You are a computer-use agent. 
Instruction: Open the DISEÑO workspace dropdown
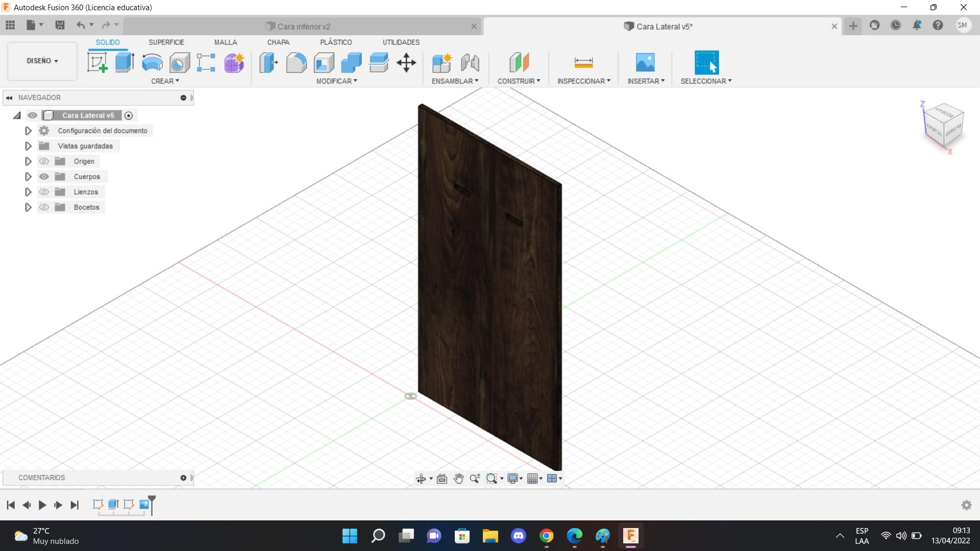[42, 61]
